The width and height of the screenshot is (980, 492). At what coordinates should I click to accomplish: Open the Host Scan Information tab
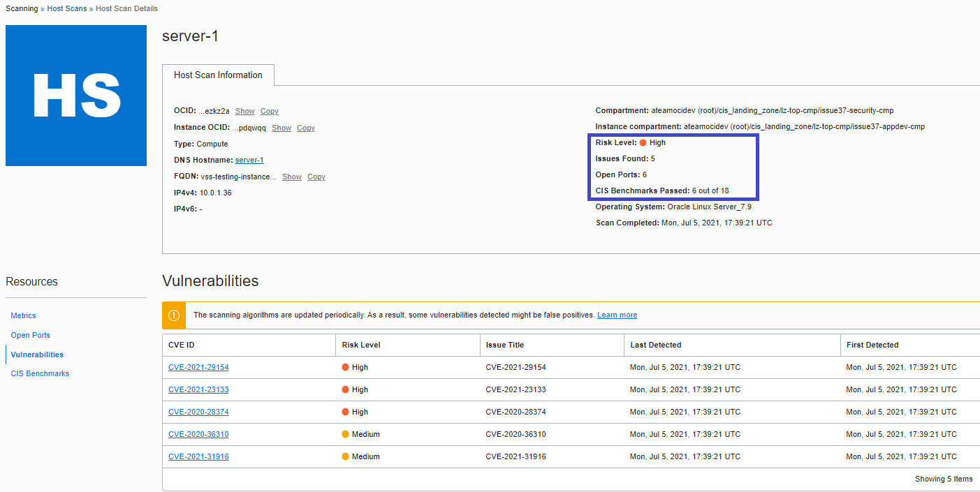click(x=218, y=75)
